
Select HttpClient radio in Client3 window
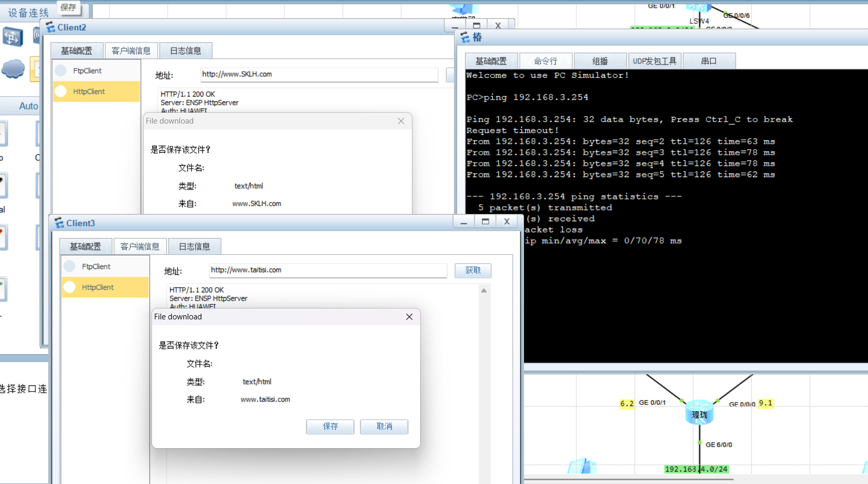[70, 287]
